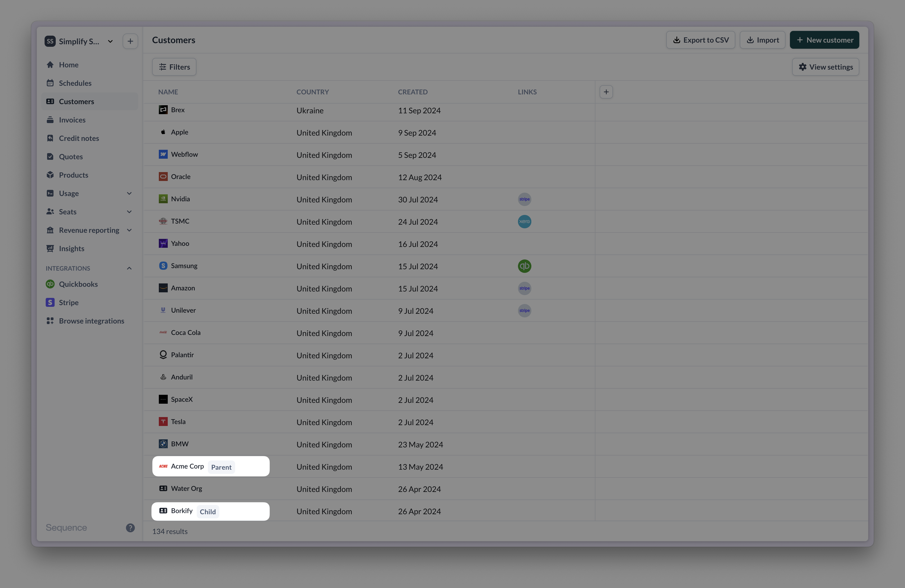Expand the Usage submenu chevron
905x588 pixels.
129,194
